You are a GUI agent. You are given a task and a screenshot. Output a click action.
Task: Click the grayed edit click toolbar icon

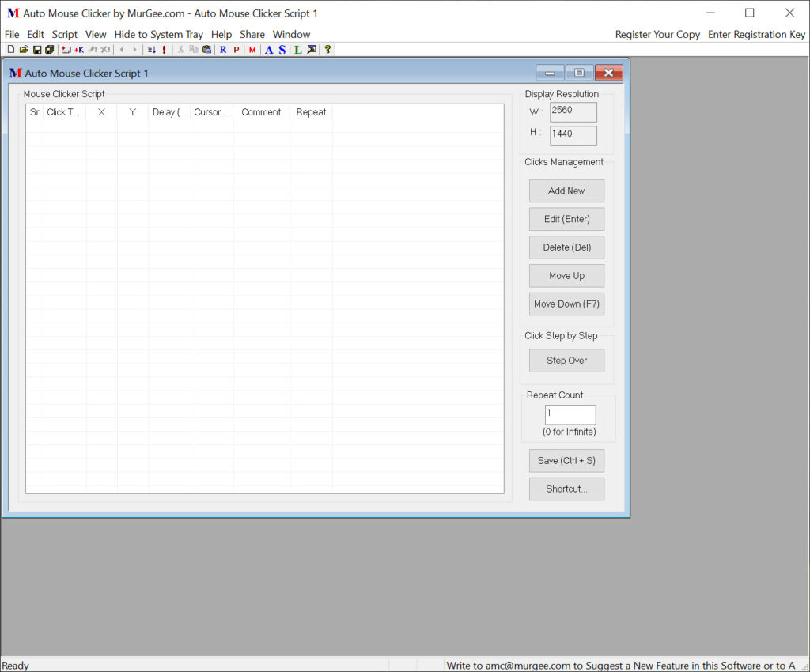pyautogui.click(x=93, y=50)
